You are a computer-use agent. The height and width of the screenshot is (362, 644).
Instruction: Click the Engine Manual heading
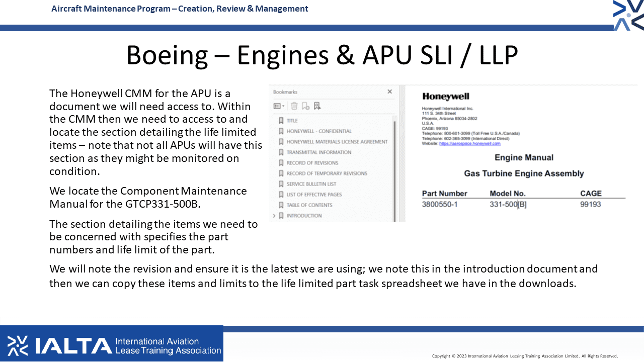(524, 158)
